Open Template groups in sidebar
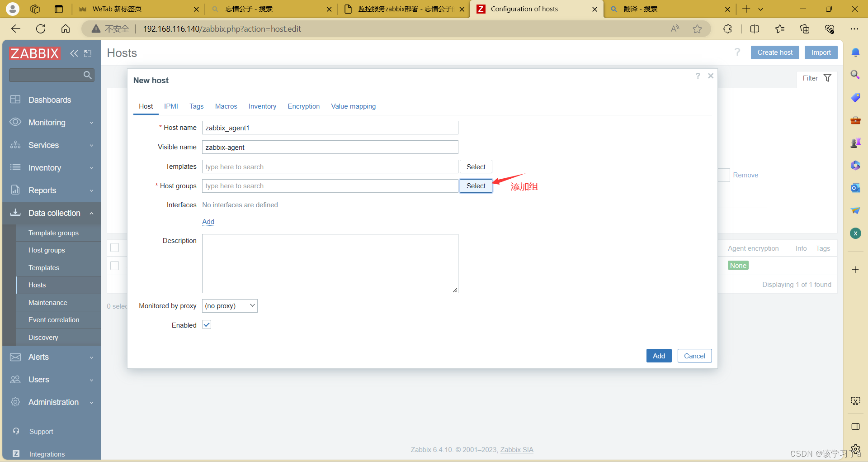This screenshot has height=462, width=868. click(58, 233)
